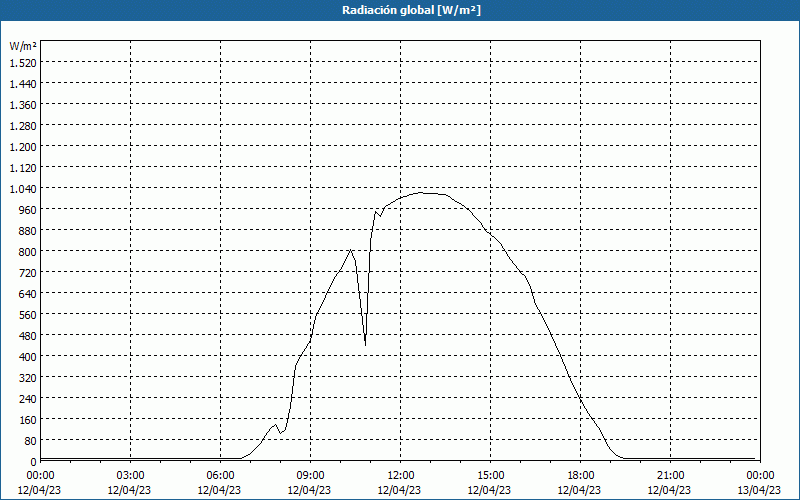Select the 1.280 y-axis value
This screenshot has width=800, height=500.
click(x=23, y=126)
